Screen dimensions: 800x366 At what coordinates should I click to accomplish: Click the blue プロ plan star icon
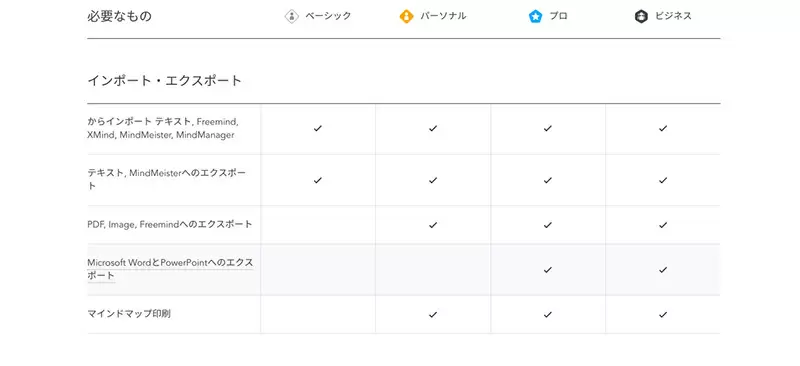tap(535, 17)
